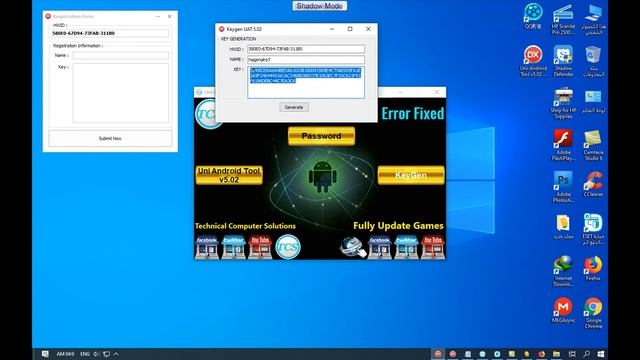Click the taskbar clock showing 04:0
Image resolution: width=640 pixels, height=360 pixels.
(65, 354)
